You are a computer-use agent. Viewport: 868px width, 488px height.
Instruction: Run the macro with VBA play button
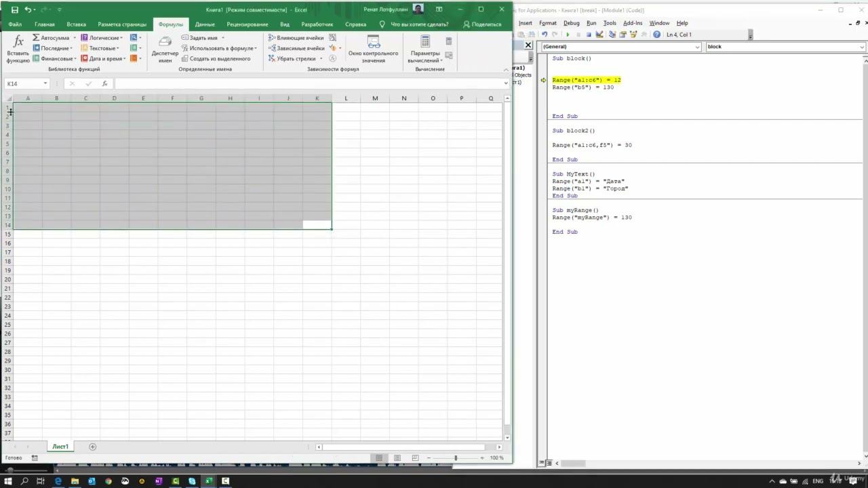coord(568,35)
